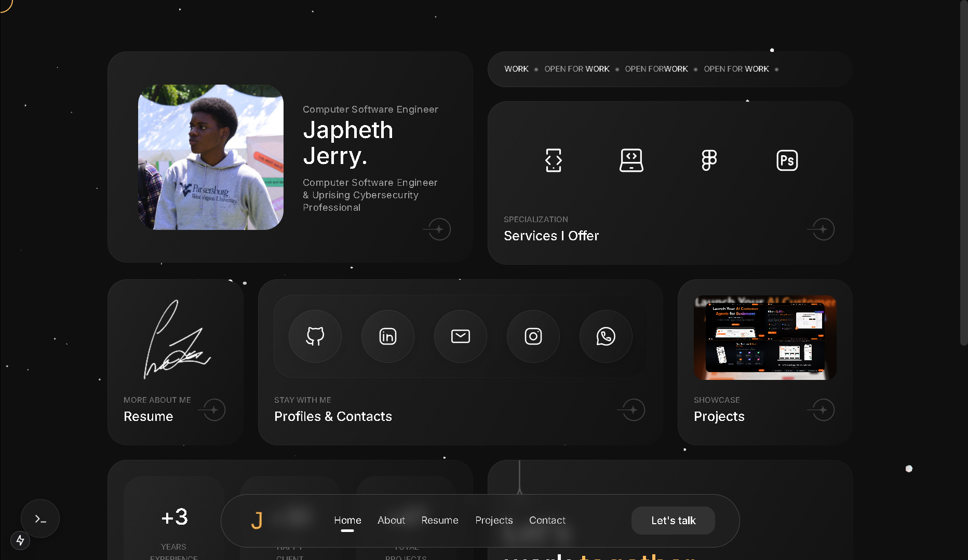Click the Photoshop service icon

[787, 160]
